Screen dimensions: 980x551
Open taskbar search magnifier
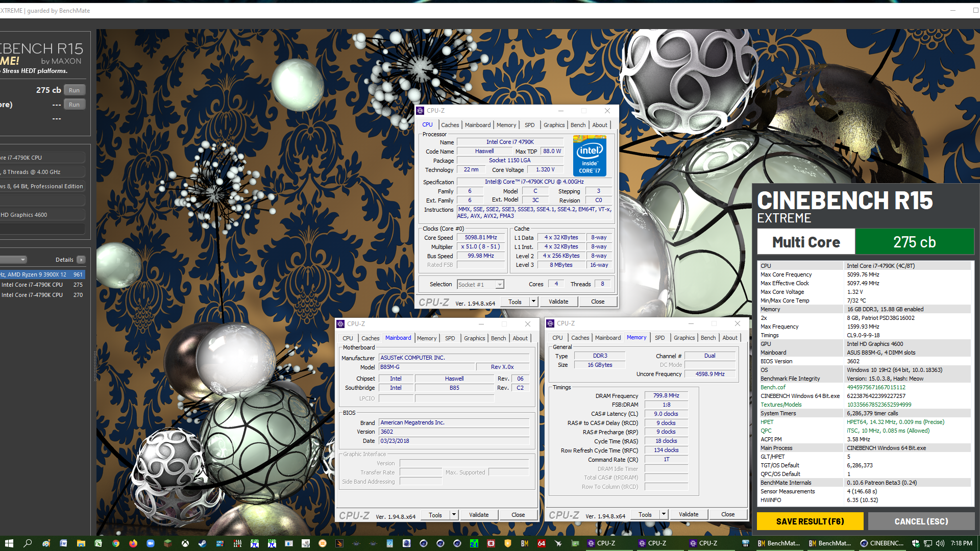28,543
